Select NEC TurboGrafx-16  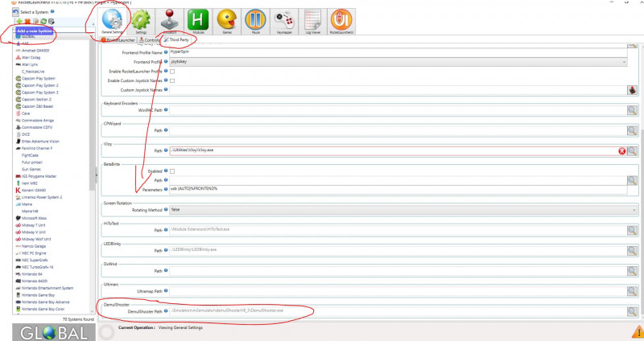(x=37, y=267)
